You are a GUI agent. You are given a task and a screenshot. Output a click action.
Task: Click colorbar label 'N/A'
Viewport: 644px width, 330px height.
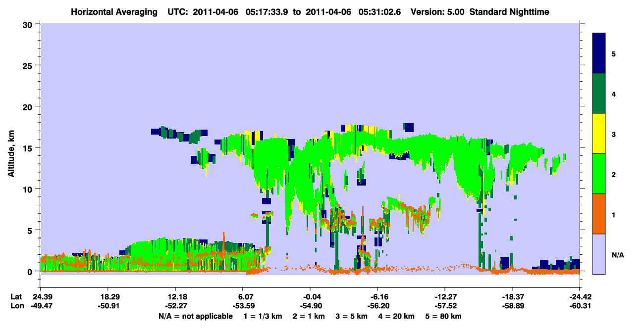point(617,255)
